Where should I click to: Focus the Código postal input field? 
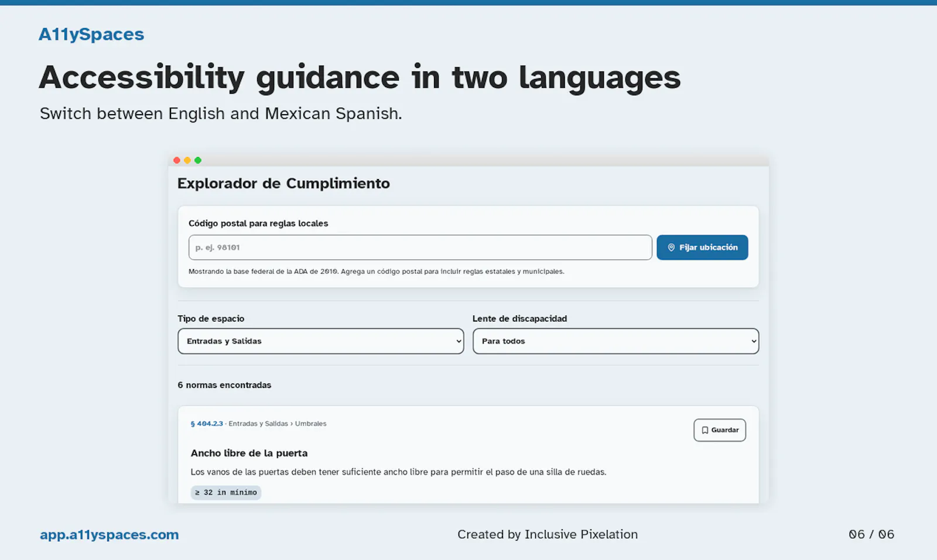pyautogui.click(x=420, y=248)
